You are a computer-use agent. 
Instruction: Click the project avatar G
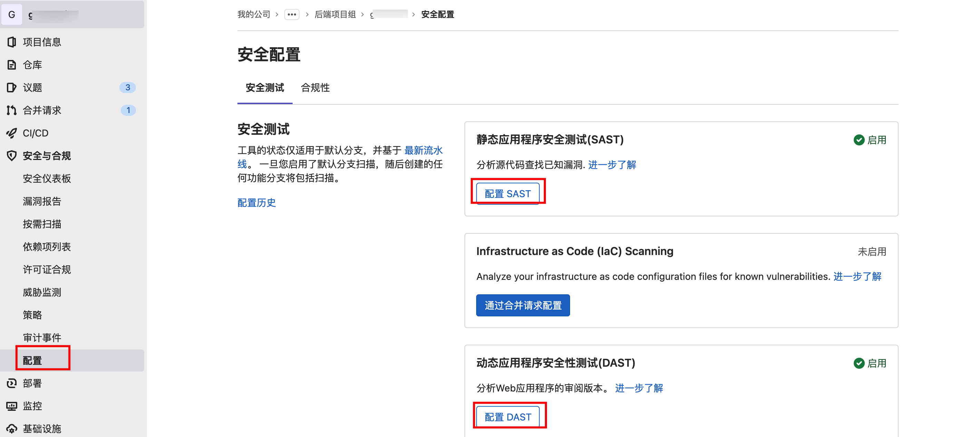point(11,14)
